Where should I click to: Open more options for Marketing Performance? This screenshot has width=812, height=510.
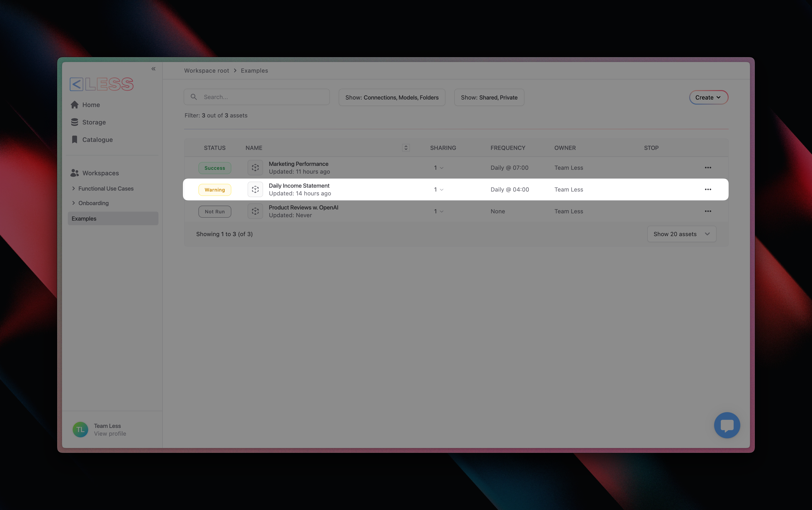tap(708, 168)
